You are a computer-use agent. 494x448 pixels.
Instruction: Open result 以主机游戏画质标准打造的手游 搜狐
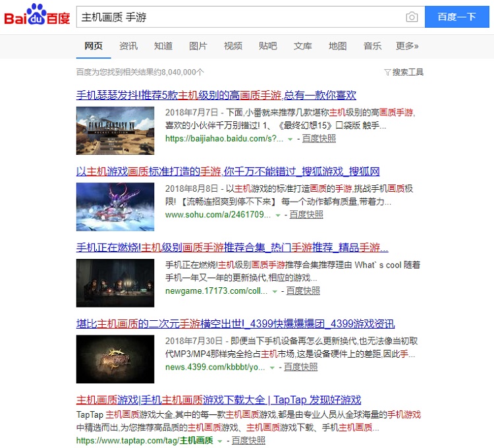pos(228,171)
